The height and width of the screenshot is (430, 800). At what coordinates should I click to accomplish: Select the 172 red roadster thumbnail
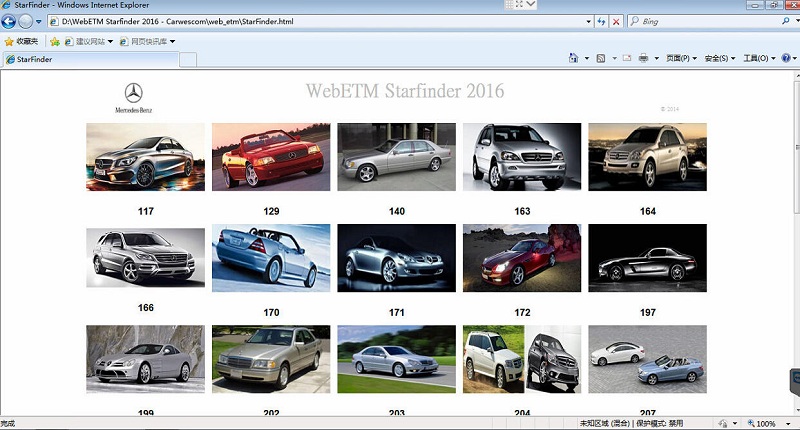coord(522,258)
